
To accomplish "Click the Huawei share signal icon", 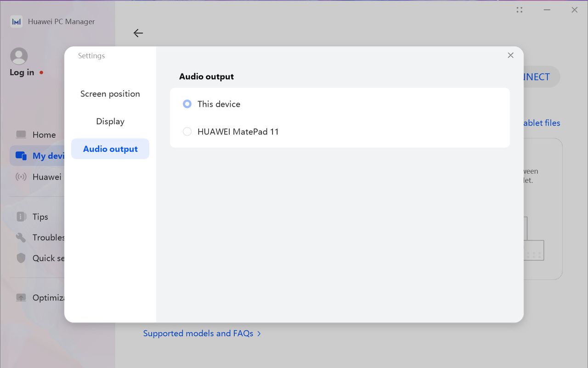I will click(x=21, y=177).
